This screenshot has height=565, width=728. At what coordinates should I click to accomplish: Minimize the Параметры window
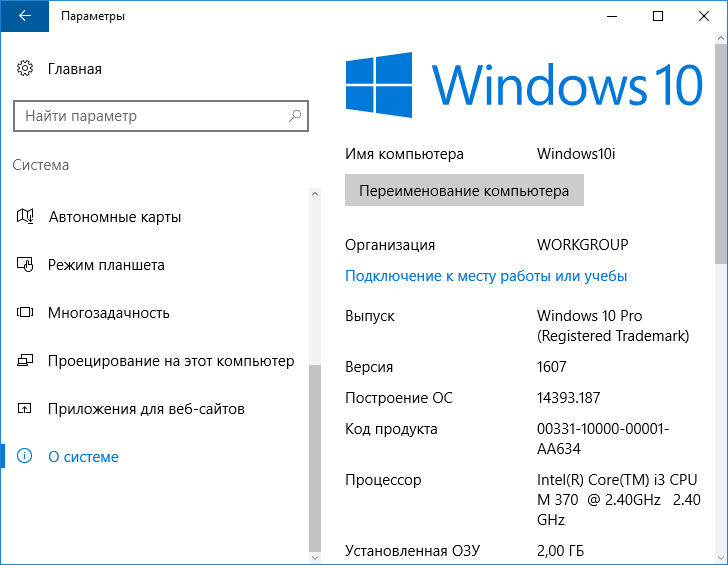pyautogui.click(x=611, y=16)
